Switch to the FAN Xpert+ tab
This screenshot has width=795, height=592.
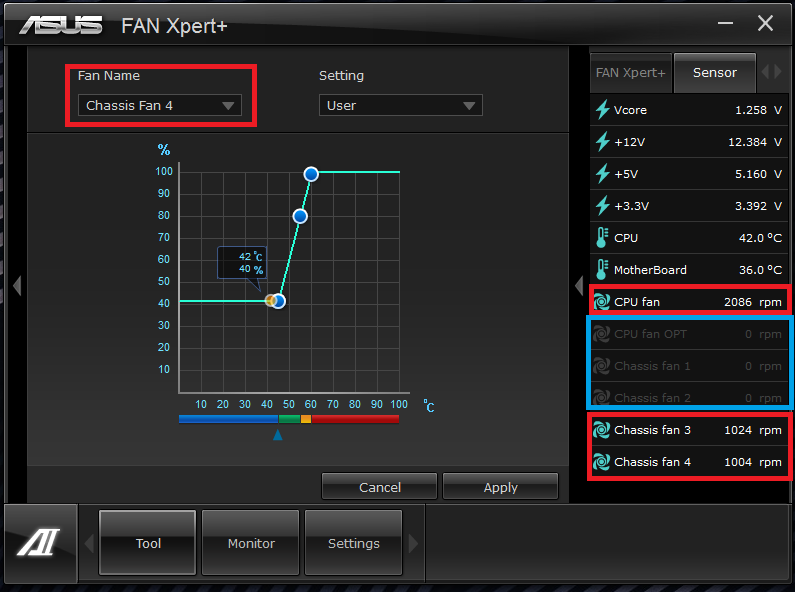pos(631,73)
